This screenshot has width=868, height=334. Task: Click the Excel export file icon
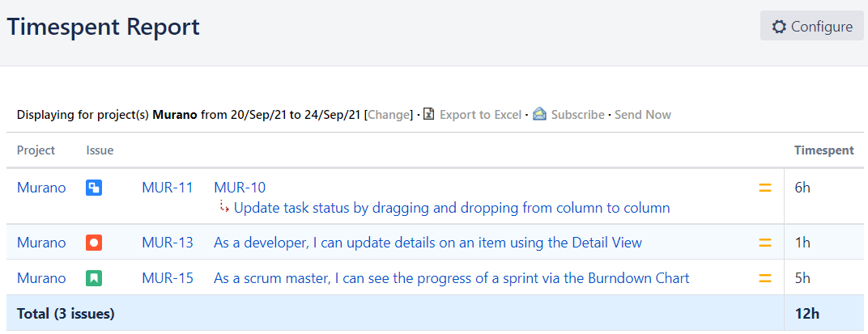(430, 115)
